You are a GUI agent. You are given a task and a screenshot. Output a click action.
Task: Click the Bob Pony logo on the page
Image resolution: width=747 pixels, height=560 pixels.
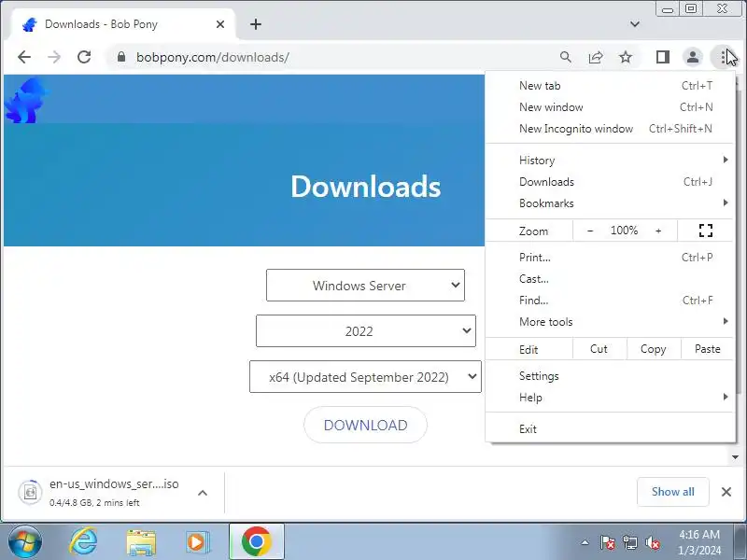point(26,101)
